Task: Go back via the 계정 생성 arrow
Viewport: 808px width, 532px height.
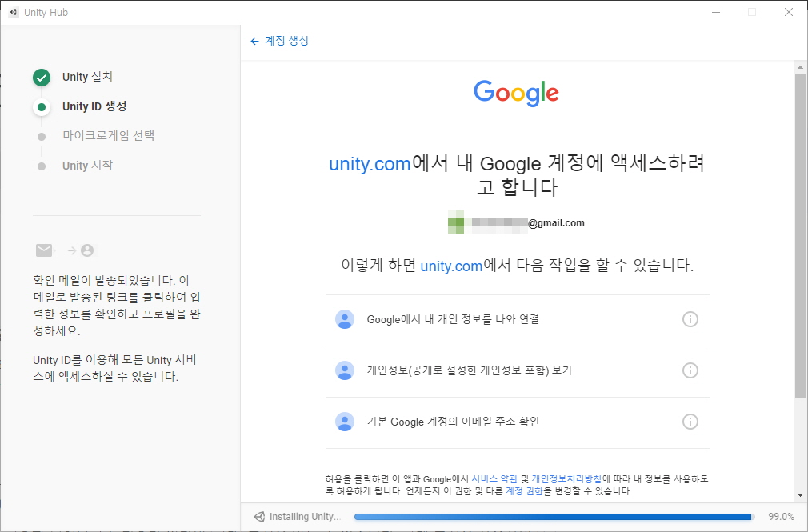Action: [254, 42]
